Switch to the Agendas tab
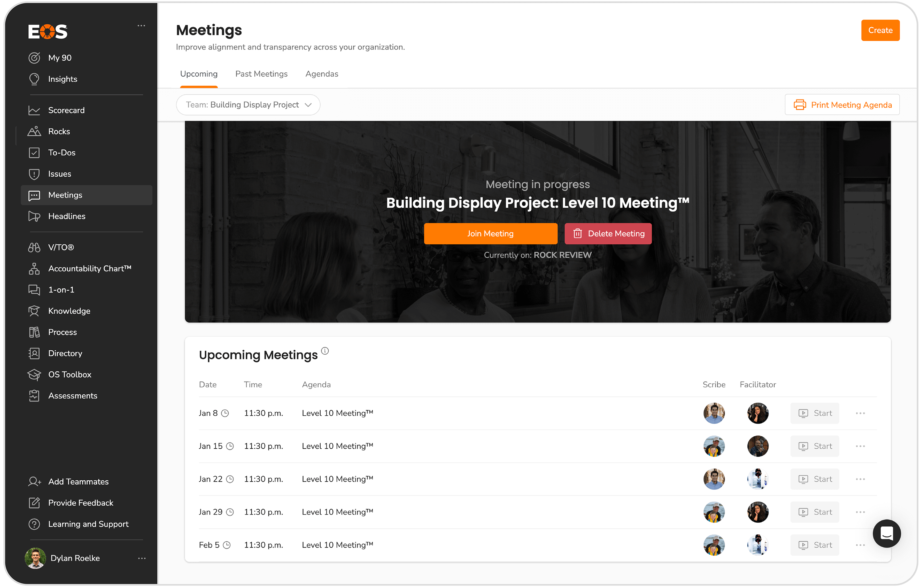This screenshot has width=924, height=587. [322, 74]
